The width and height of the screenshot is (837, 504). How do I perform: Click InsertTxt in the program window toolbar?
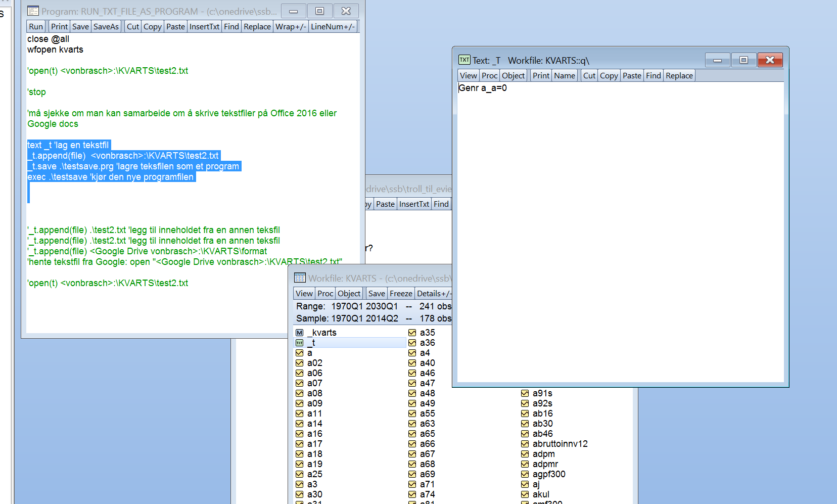pyautogui.click(x=204, y=26)
